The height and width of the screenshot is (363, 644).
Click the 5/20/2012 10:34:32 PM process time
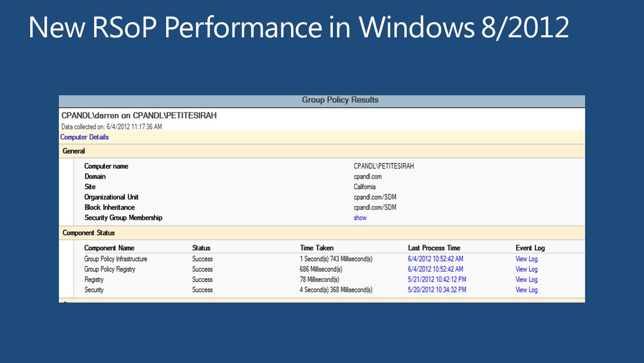pos(437,290)
